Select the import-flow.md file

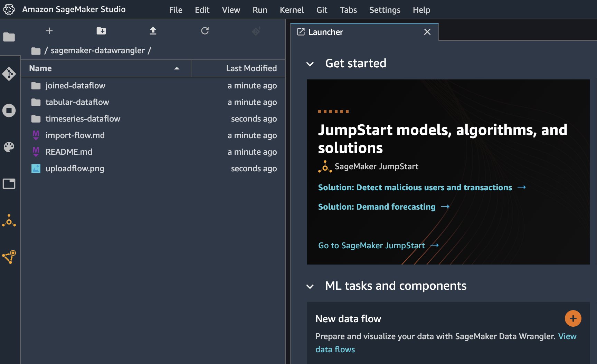(x=153, y=135)
